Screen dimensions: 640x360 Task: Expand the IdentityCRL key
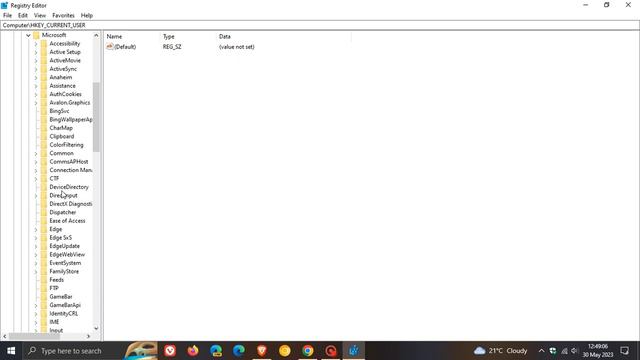pos(36,314)
